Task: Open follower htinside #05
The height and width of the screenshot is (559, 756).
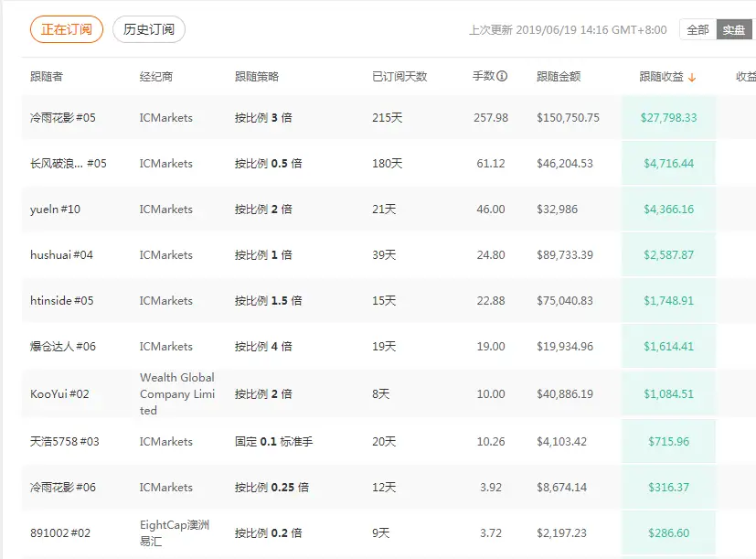Action: pos(62,301)
